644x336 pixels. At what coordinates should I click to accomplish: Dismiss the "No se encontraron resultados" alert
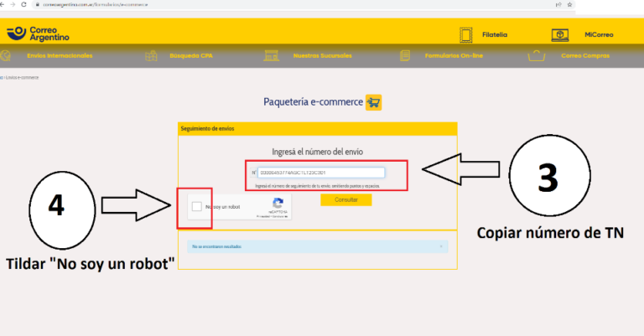coord(441,246)
